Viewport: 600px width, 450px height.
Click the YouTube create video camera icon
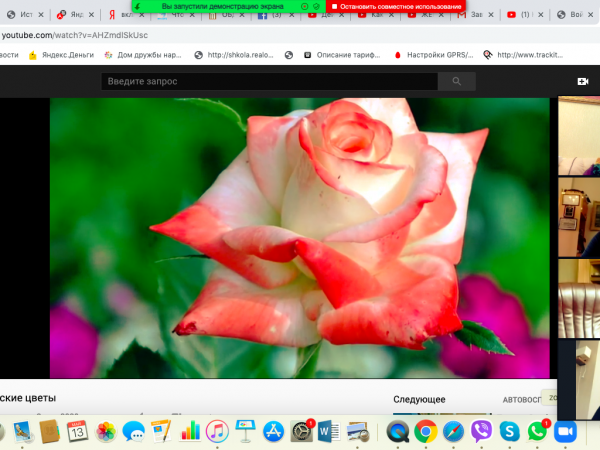point(582,81)
